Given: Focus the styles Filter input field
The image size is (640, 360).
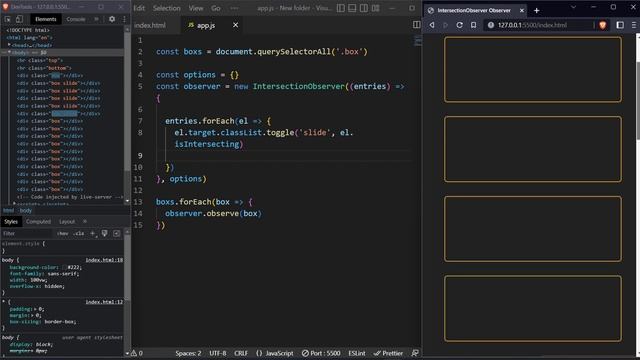Looking at the screenshot, I should pyautogui.click(x=27, y=233).
